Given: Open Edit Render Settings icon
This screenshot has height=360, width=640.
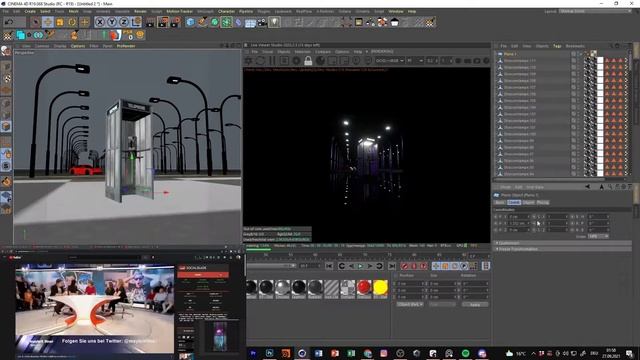Looking at the screenshot, I should coord(176,22).
